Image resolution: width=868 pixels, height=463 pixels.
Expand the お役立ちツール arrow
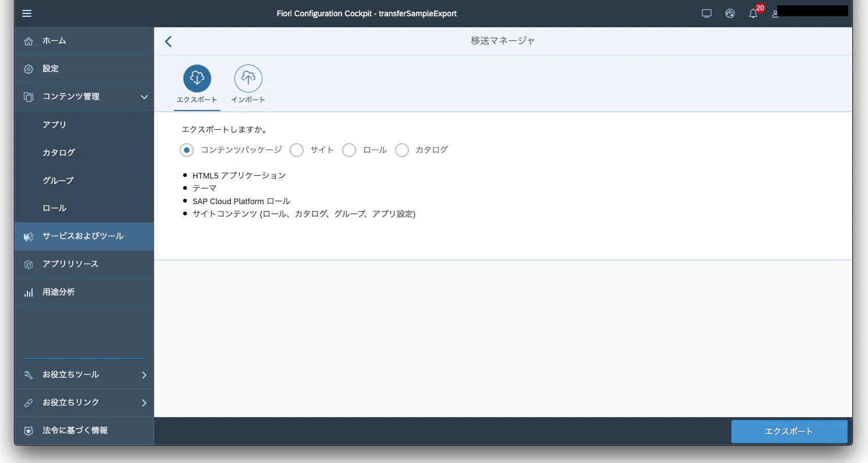(x=144, y=375)
